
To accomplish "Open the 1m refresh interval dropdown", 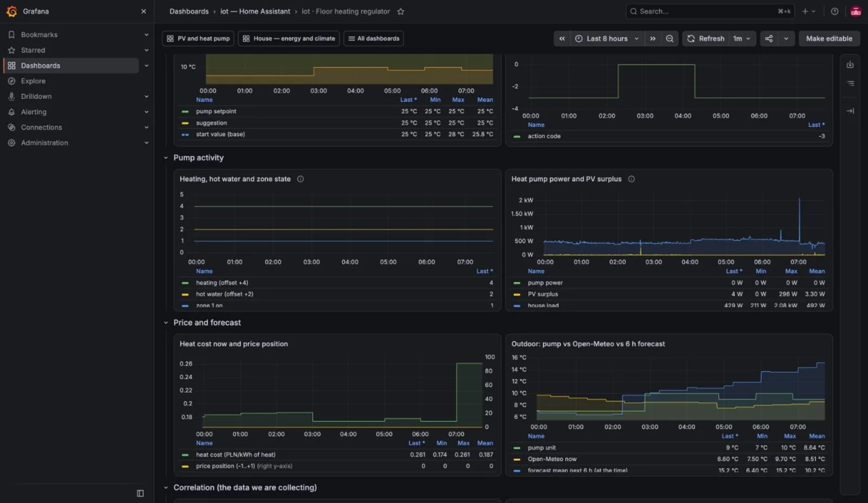I will (742, 39).
